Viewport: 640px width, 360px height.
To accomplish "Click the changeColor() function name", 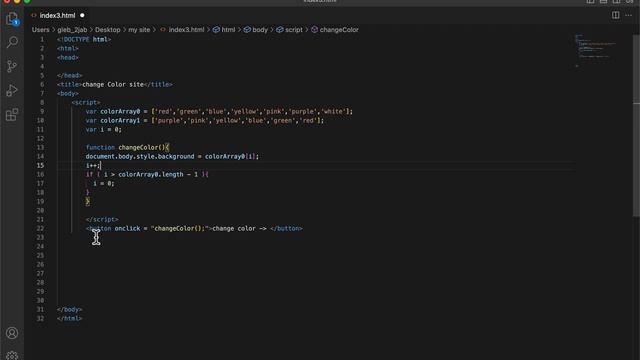I will click(142, 147).
